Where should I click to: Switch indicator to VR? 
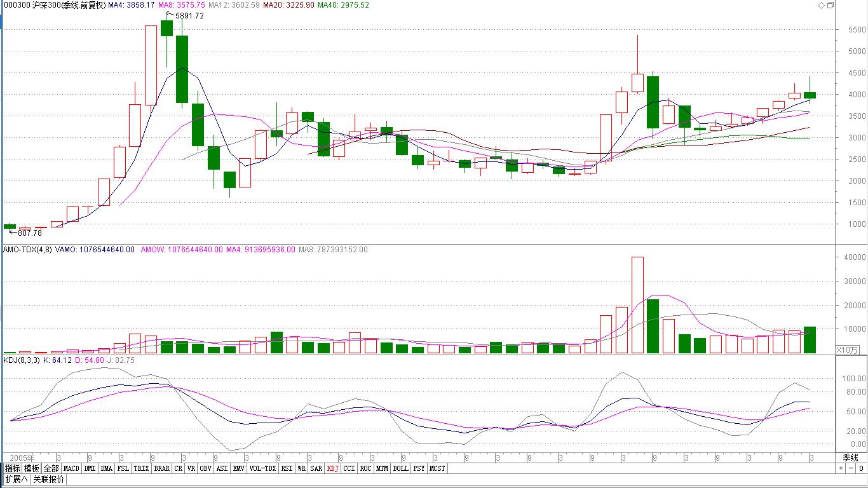[191, 468]
